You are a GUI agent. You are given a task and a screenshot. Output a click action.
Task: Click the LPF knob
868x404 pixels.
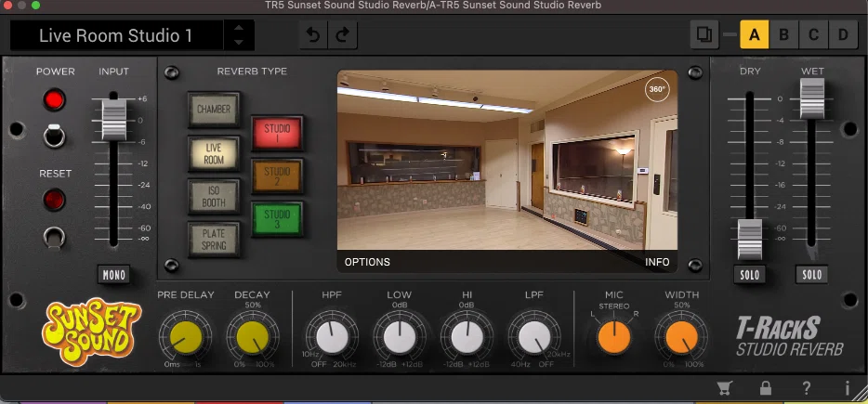click(x=534, y=337)
